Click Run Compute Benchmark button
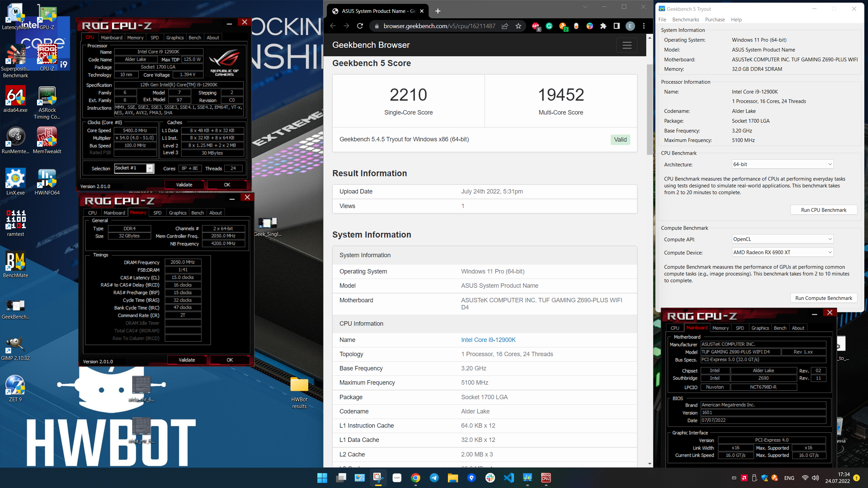This screenshot has width=868, height=488. point(824,298)
